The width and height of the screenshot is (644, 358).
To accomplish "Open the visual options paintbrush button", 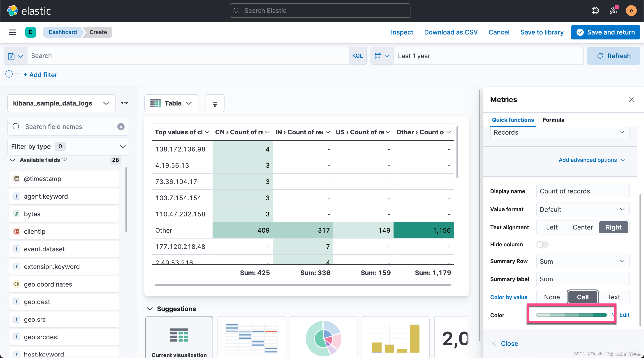I will pos(215,103).
